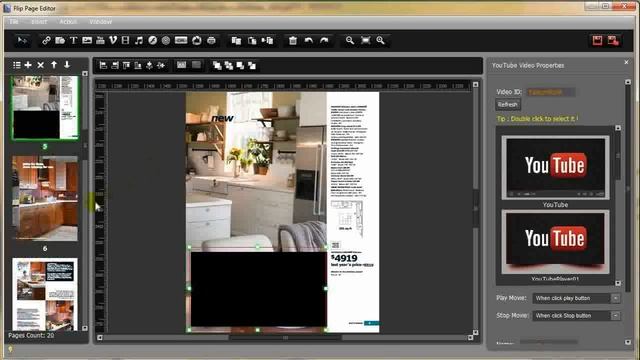The width and height of the screenshot is (640, 360).
Task: Select the first YouTube player skin thumbnail
Action: coord(555,168)
